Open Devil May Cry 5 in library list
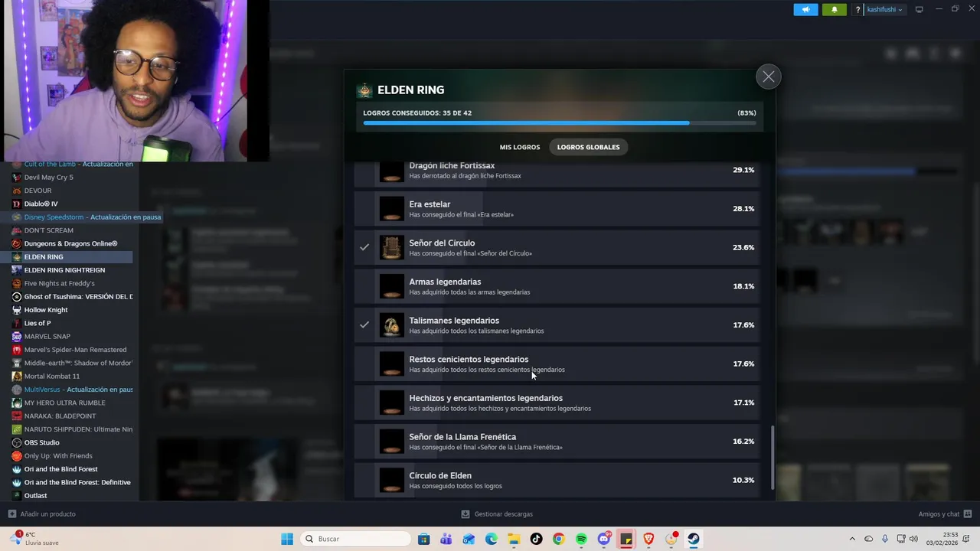980x551 pixels. [49, 178]
